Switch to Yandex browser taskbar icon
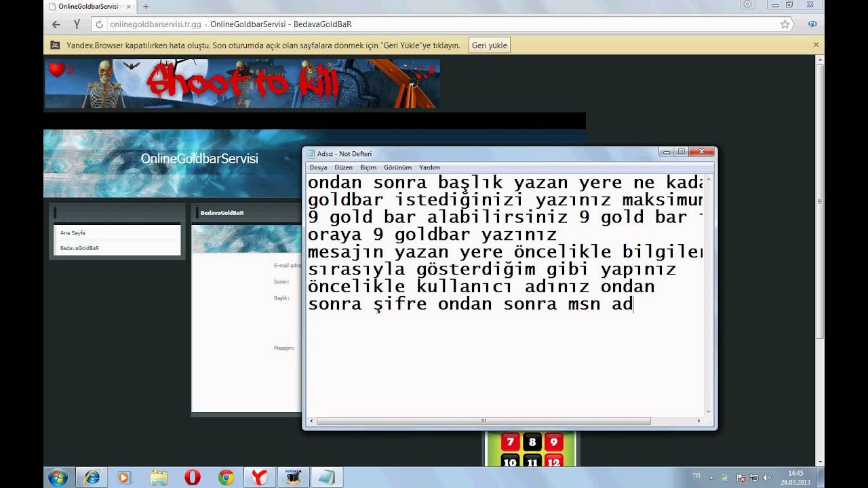The image size is (868, 488). click(260, 477)
